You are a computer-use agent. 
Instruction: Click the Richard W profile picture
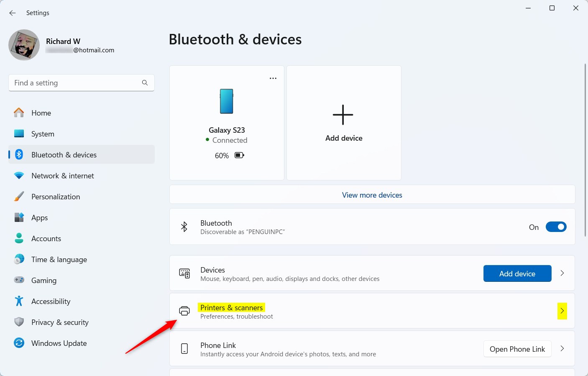[24, 45]
